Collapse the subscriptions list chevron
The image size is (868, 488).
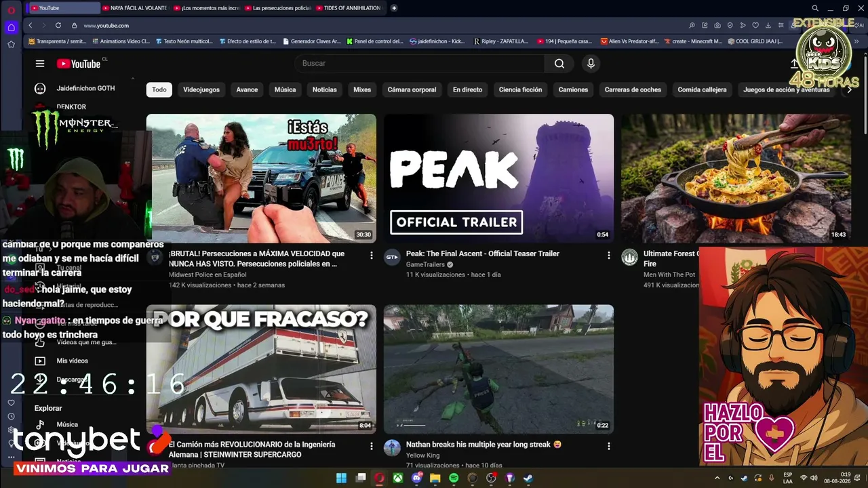[x=132, y=79]
